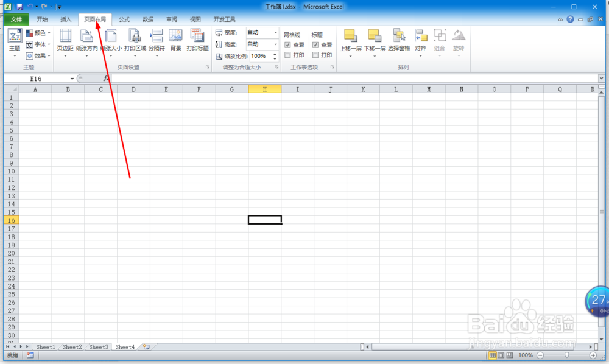This screenshot has height=364, width=609.
Task: Open the 页面设置 dialog launcher
Action: (x=208, y=67)
